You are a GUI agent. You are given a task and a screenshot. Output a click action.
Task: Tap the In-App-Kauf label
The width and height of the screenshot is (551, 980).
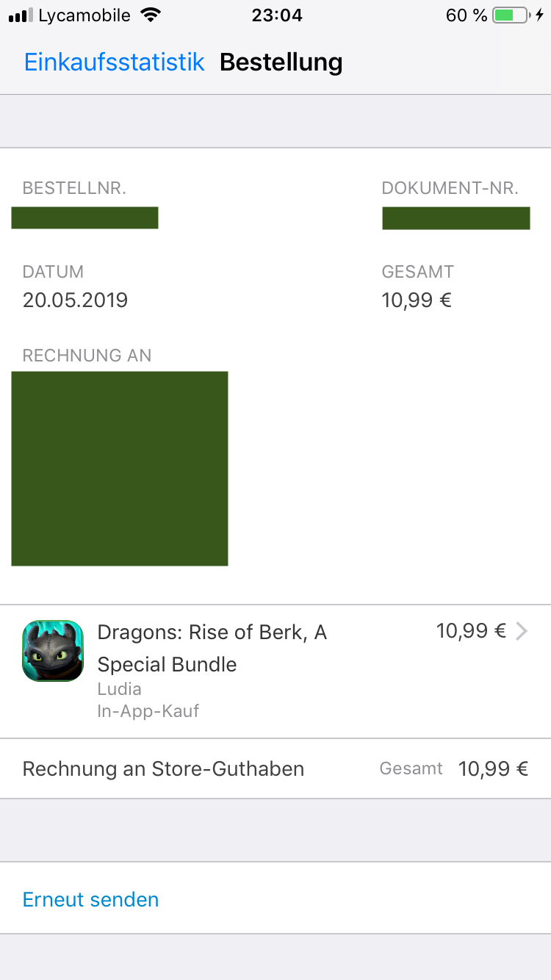coord(148,711)
